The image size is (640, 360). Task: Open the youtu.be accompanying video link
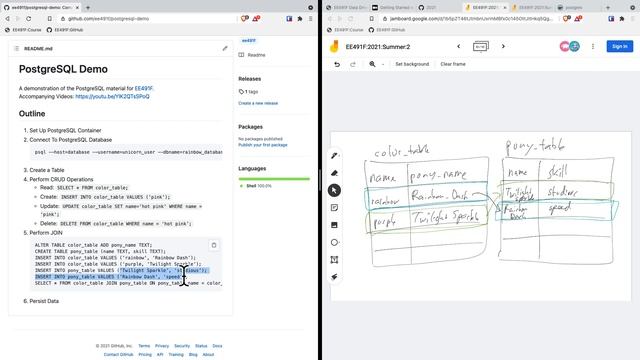(x=112, y=96)
